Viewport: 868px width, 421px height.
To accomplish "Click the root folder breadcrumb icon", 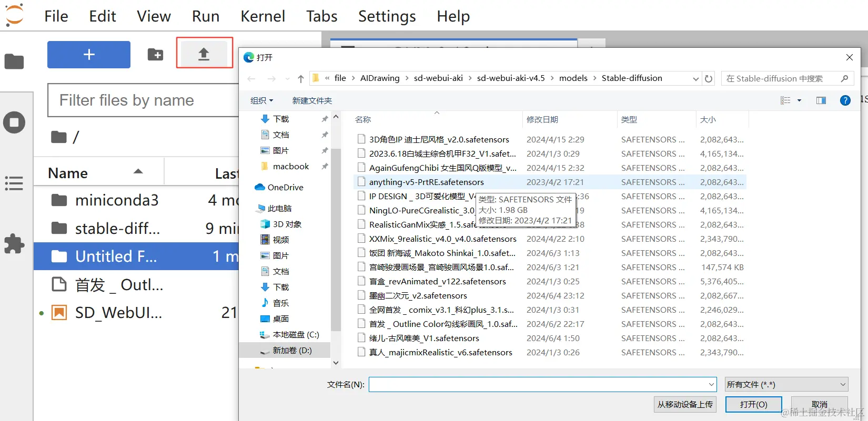I will pos(58,137).
